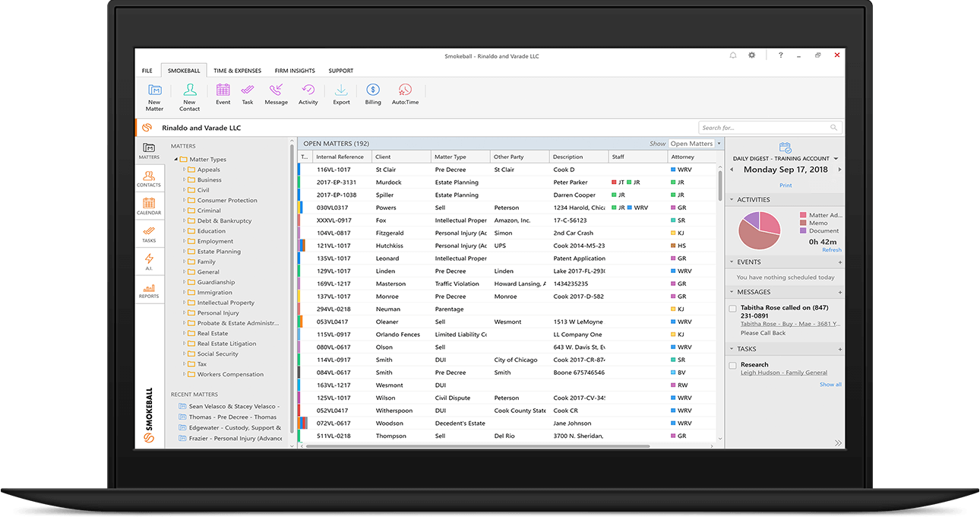Launch the Auto:Time tool
Viewport: 980px width, 517px height.
click(405, 94)
